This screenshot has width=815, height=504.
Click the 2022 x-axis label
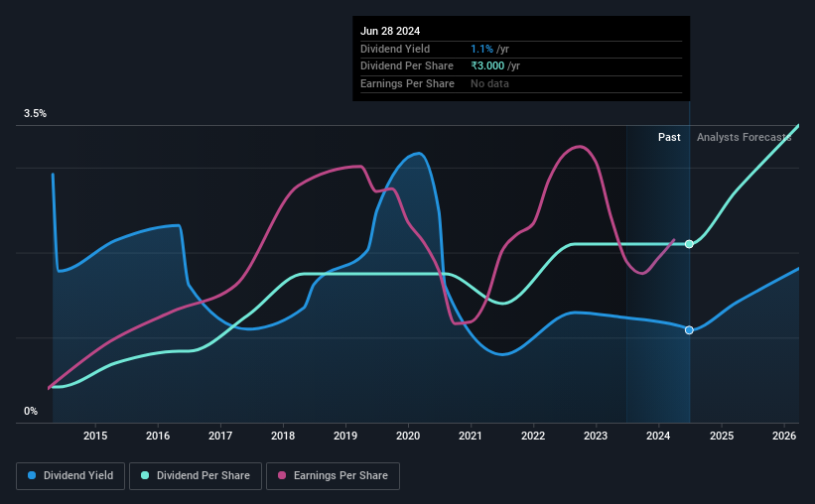(533, 436)
